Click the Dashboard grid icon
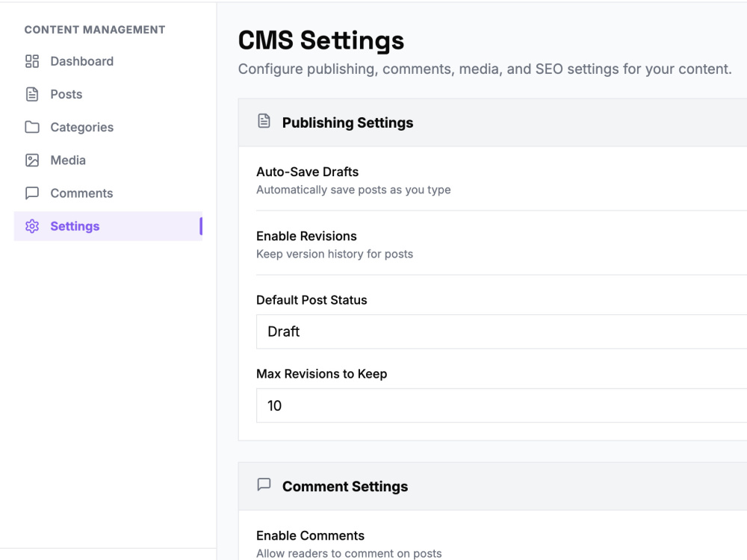 click(x=32, y=61)
